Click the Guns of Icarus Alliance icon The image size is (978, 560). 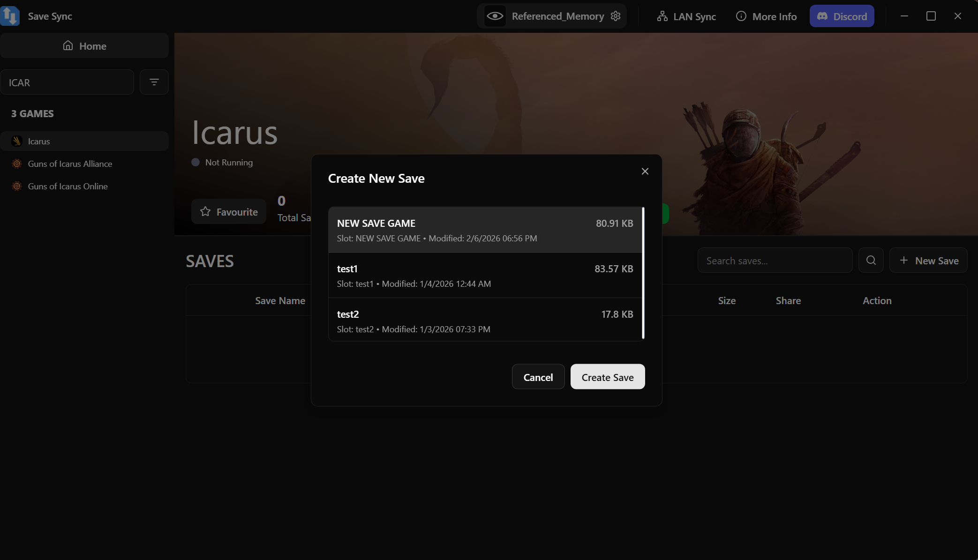(17, 164)
